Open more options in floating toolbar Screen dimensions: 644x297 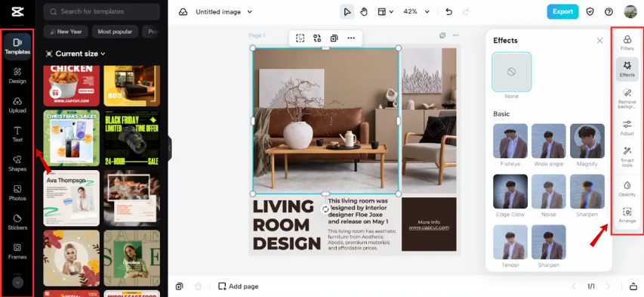tap(351, 39)
